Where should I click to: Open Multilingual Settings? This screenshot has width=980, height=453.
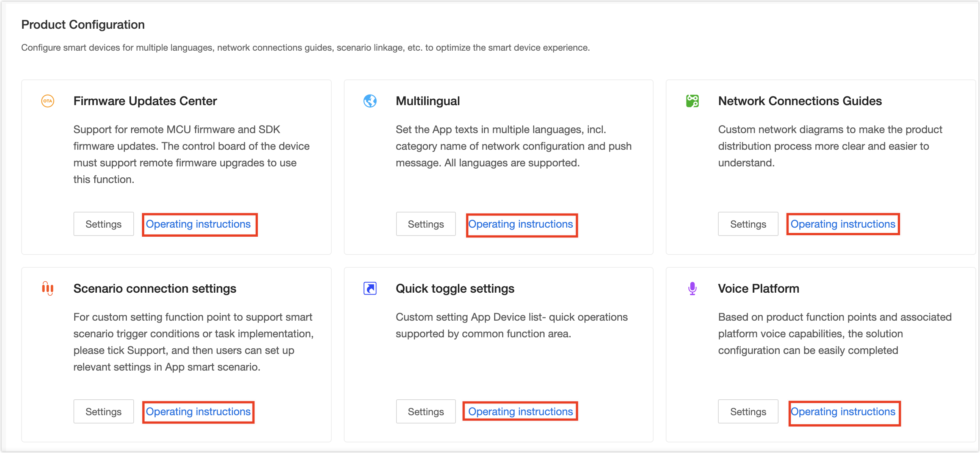426,223
